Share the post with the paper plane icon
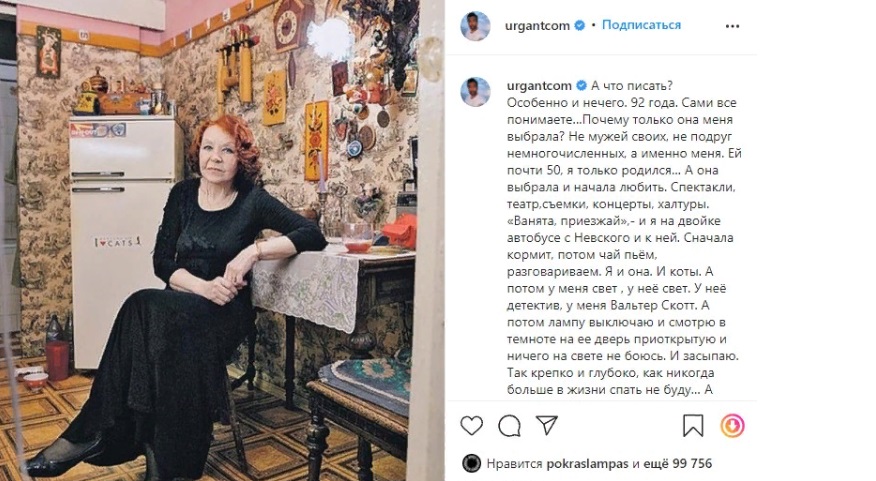Image resolution: width=876 pixels, height=481 pixels. pos(546,425)
